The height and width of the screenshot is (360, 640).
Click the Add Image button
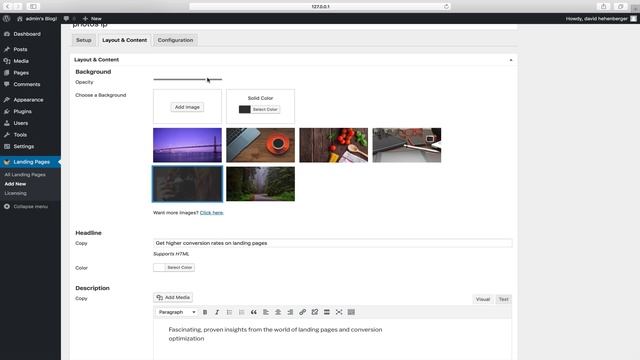pyautogui.click(x=187, y=107)
